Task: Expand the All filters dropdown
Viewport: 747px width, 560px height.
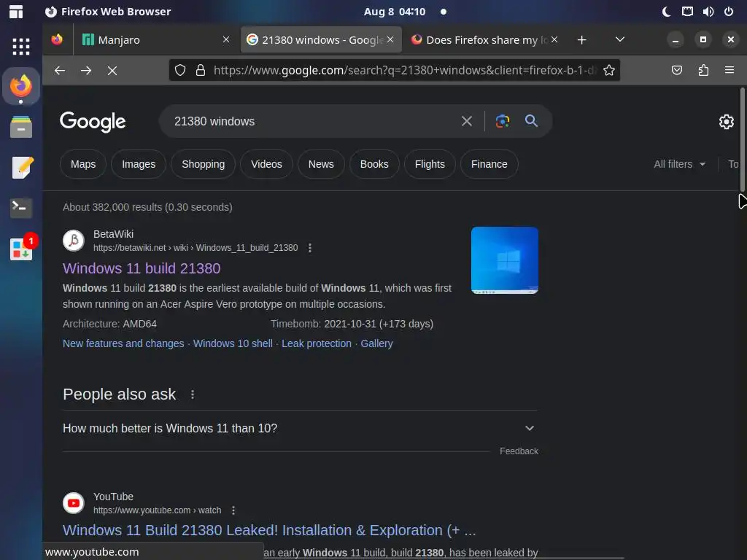Action: coord(679,164)
